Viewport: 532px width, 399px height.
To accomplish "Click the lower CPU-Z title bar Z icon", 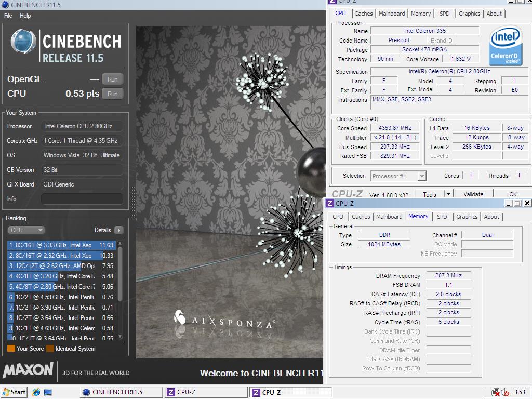I will [x=330, y=203].
